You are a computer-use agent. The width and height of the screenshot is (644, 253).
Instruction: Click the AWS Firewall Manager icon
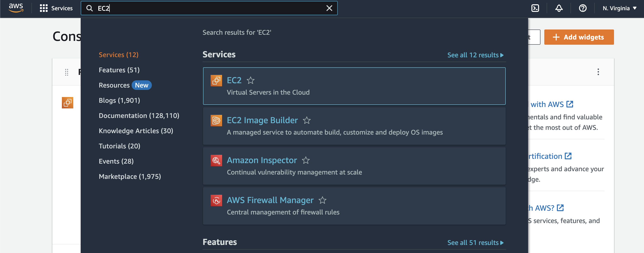pyautogui.click(x=216, y=200)
